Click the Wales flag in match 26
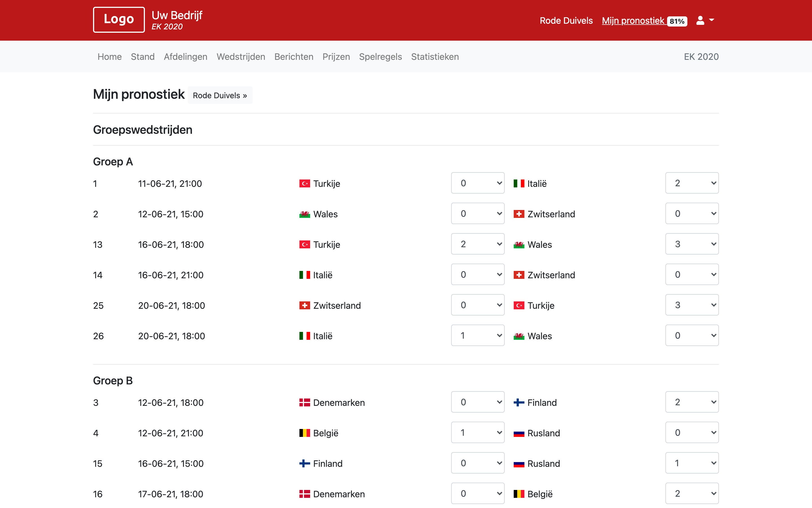Image resolution: width=812 pixels, height=508 pixels. 519,336
